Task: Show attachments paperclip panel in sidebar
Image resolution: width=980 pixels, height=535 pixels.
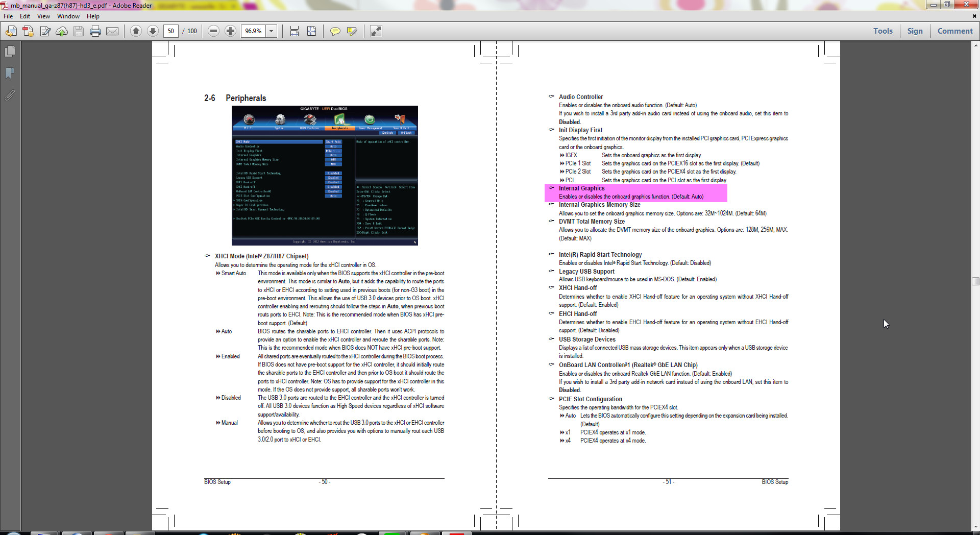Action: (x=10, y=95)
